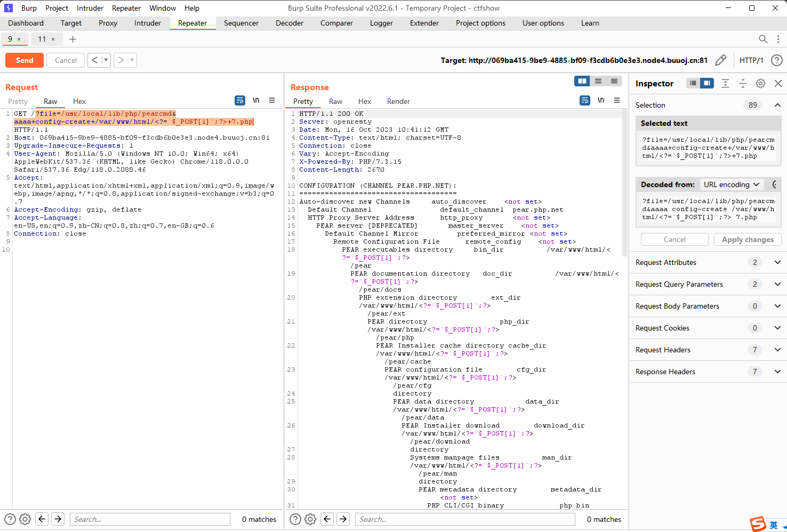
Task: Switch Inspector to docked panel layout
Action: click(706, 83)
